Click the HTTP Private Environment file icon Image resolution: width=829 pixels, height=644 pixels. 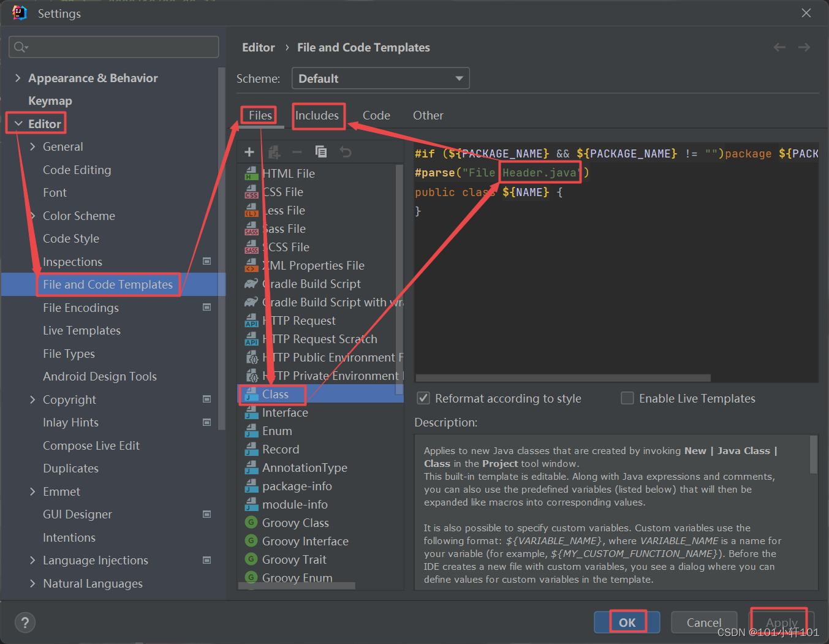251,376
